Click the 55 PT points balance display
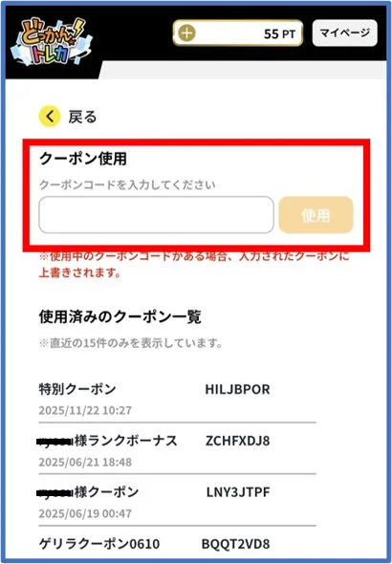392x564 pixels. click(238, 33)
